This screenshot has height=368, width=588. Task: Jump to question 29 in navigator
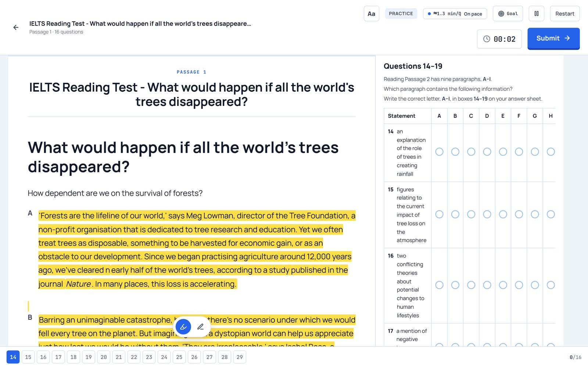[x=240, y=357]
